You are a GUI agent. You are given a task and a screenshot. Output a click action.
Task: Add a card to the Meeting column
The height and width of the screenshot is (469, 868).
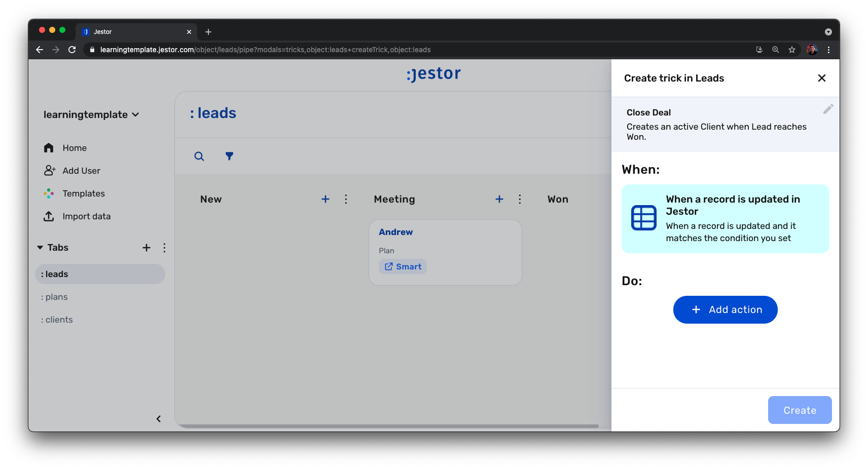[x=499, y=199]
